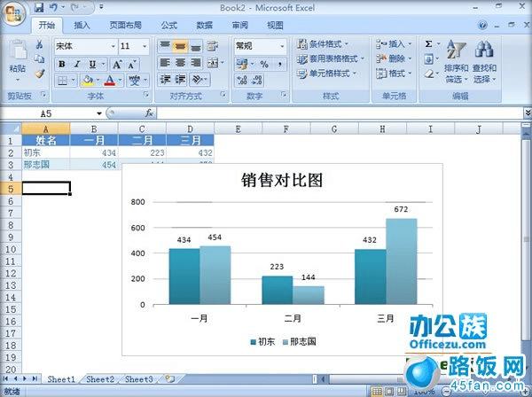Open 条件格式 conditional formatting
The image size is (532, 397).
point(323,44)
